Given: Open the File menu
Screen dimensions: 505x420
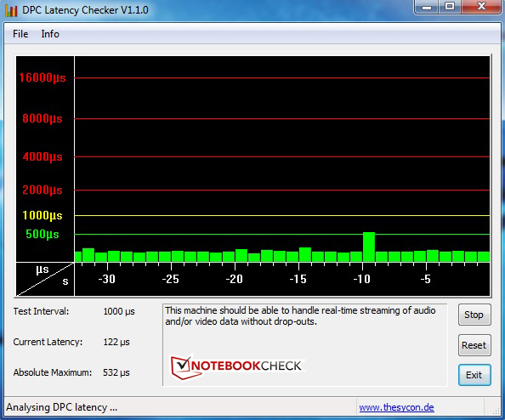Looking at the screenshot, I should tap(20, 34).
